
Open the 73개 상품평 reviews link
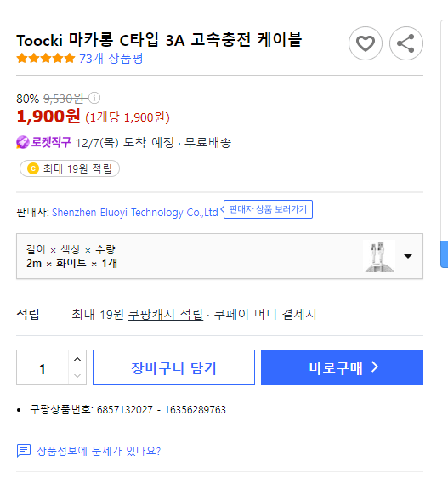111,59
